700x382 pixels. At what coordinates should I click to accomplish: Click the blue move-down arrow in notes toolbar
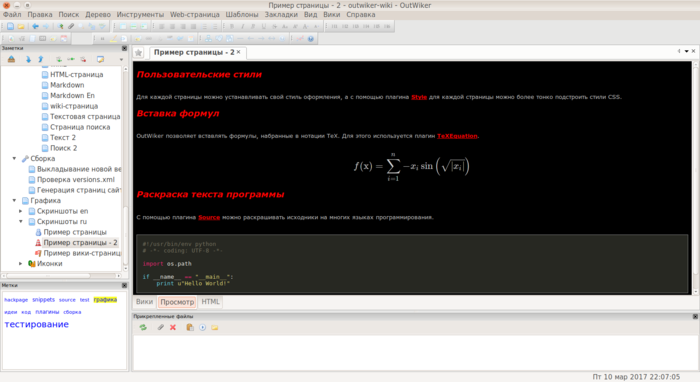(28, 59)
